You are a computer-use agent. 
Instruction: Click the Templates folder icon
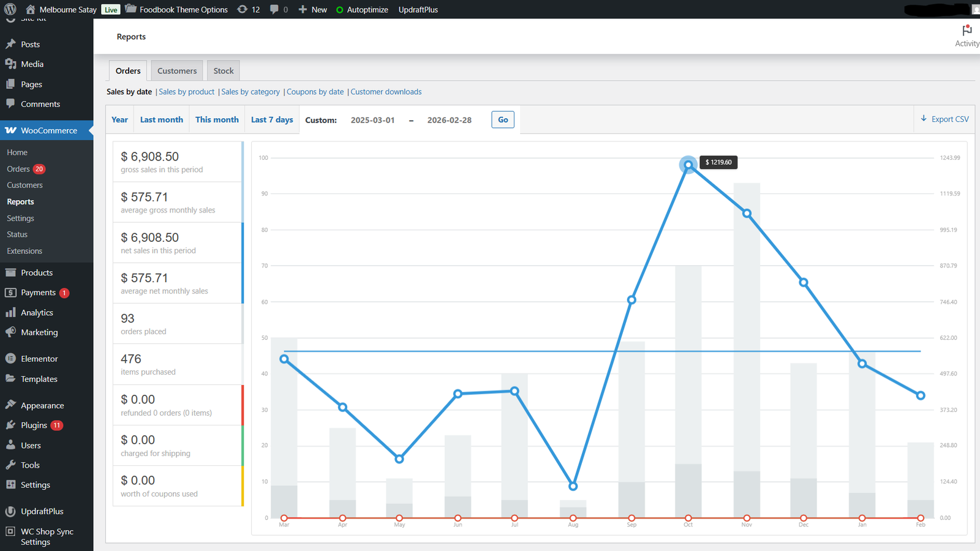click(x=10, y=378)
